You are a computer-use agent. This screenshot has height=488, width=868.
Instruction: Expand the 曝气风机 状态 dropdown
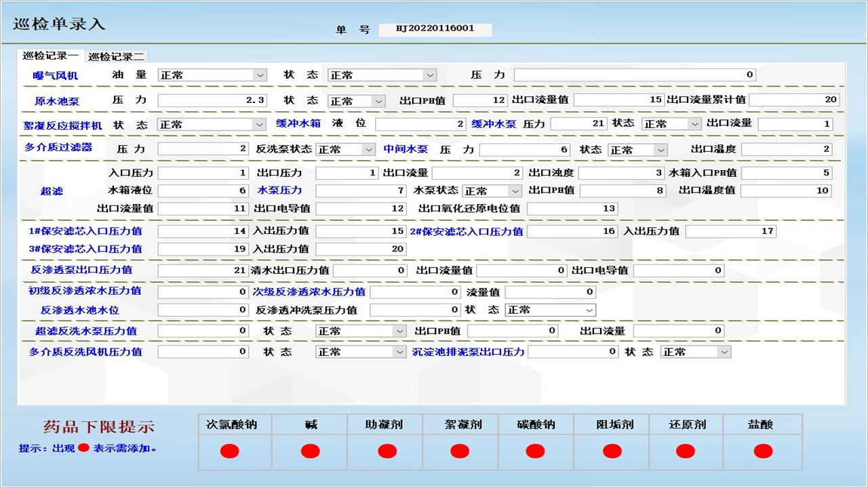[x=430, y=75]
